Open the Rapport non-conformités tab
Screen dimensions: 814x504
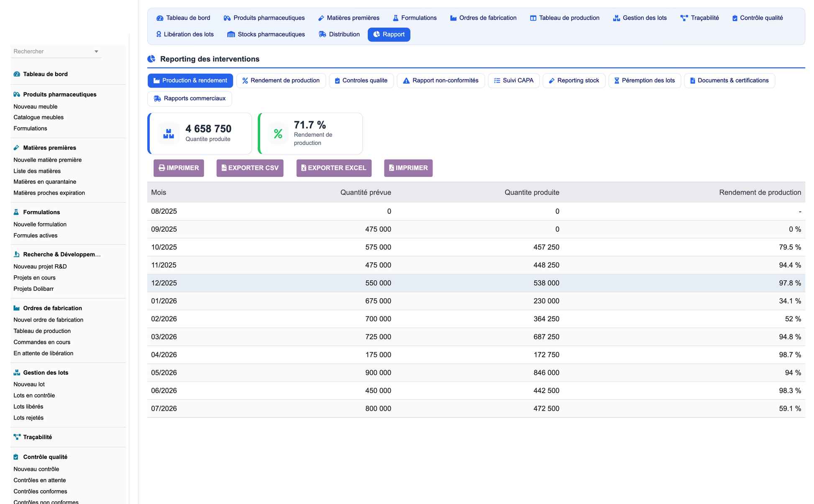click(x=441, y=80)
